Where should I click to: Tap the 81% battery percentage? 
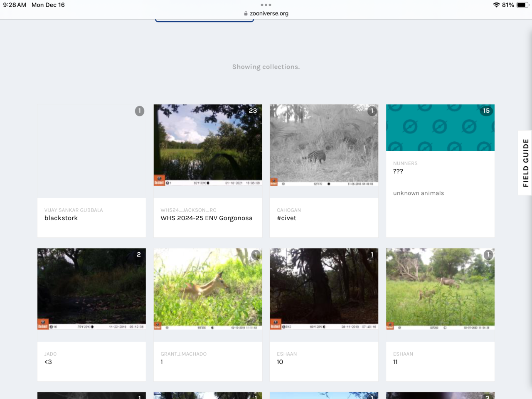(x=508, y=5)
